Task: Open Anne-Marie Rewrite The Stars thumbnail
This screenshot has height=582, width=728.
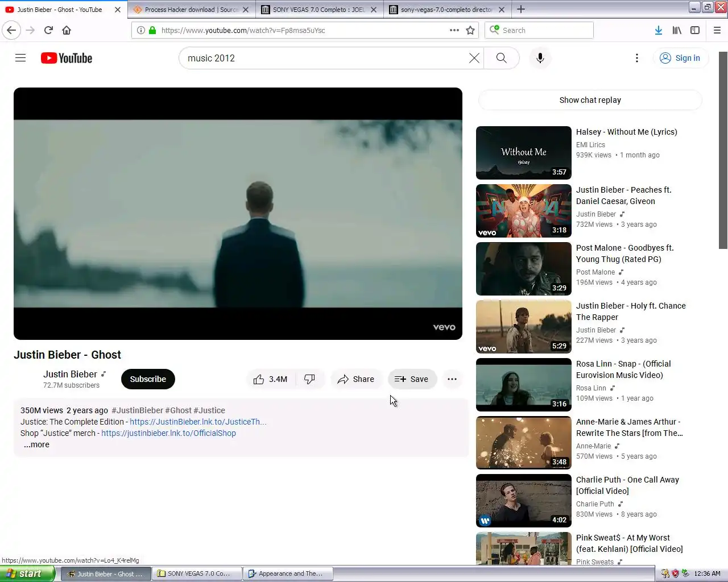Action: coord(524,443)
